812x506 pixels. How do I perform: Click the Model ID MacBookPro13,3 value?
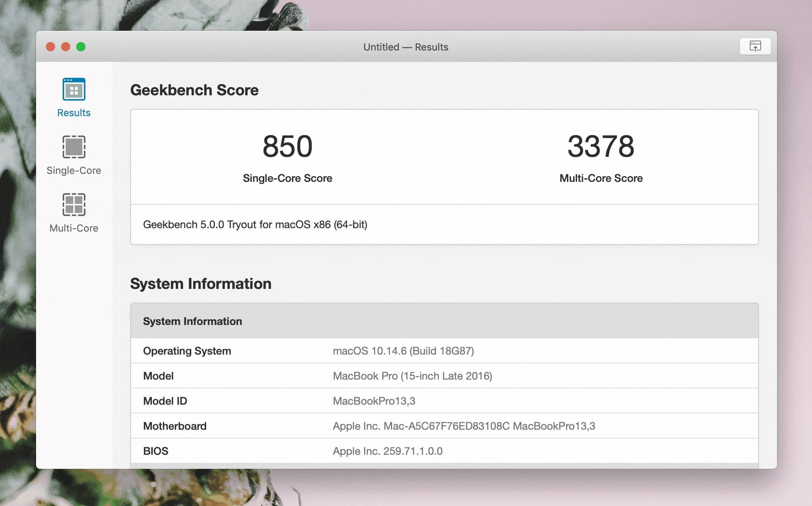[x=374, y=401]
